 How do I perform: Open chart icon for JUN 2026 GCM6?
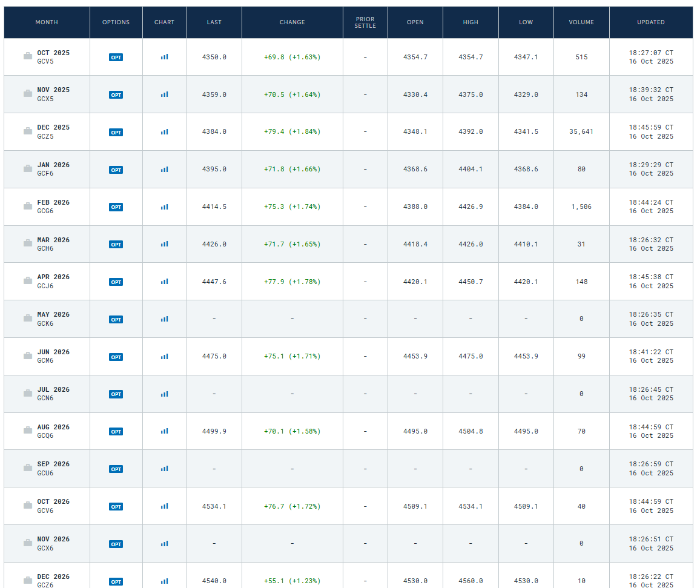pos(164,357)
